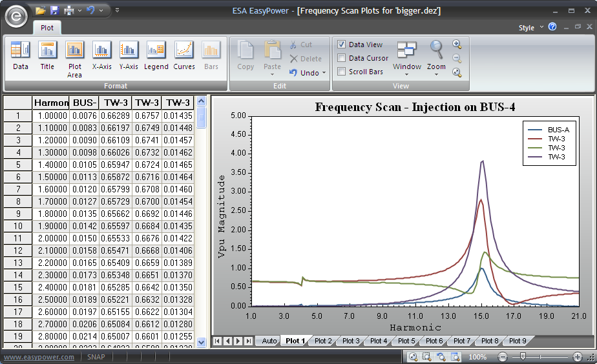This screenshot has height=364, width=597.
Task: Expand the quick access Undo history dropdown
Action: [x=101, y=11]
